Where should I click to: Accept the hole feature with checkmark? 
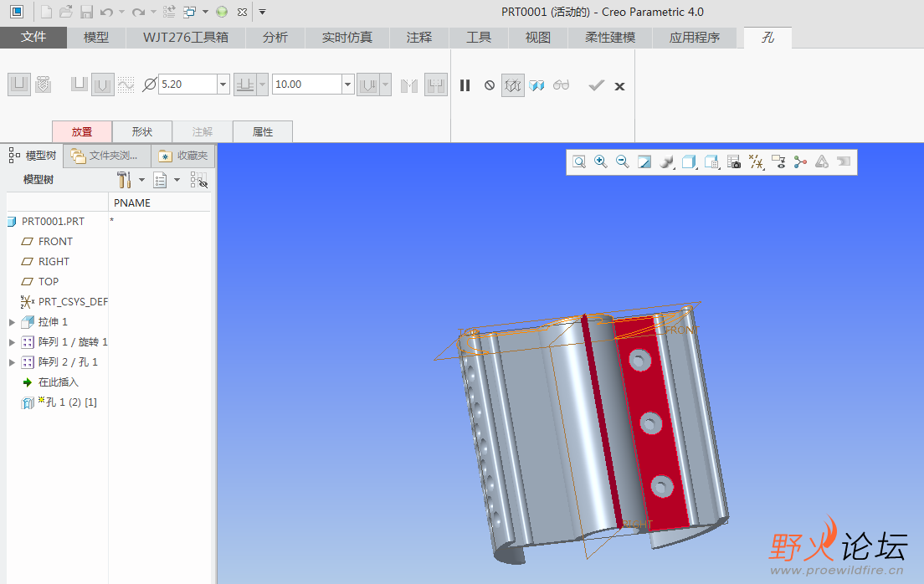tap(597, 85)
